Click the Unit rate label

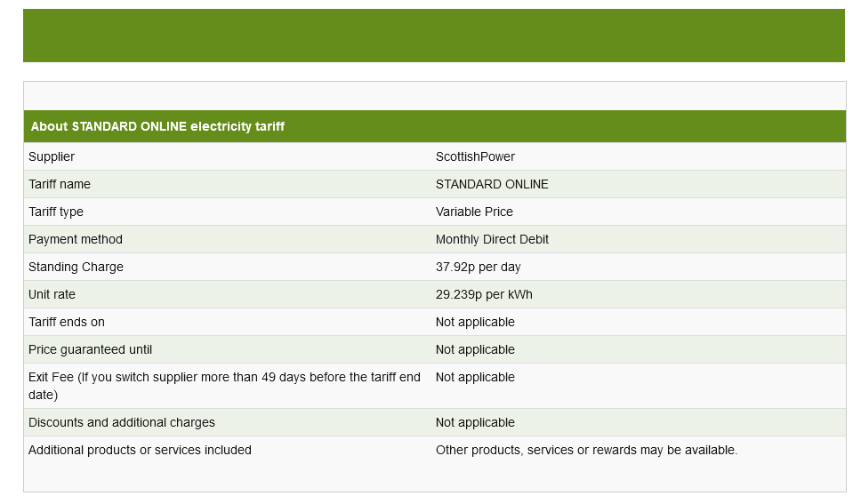point(52,294)
